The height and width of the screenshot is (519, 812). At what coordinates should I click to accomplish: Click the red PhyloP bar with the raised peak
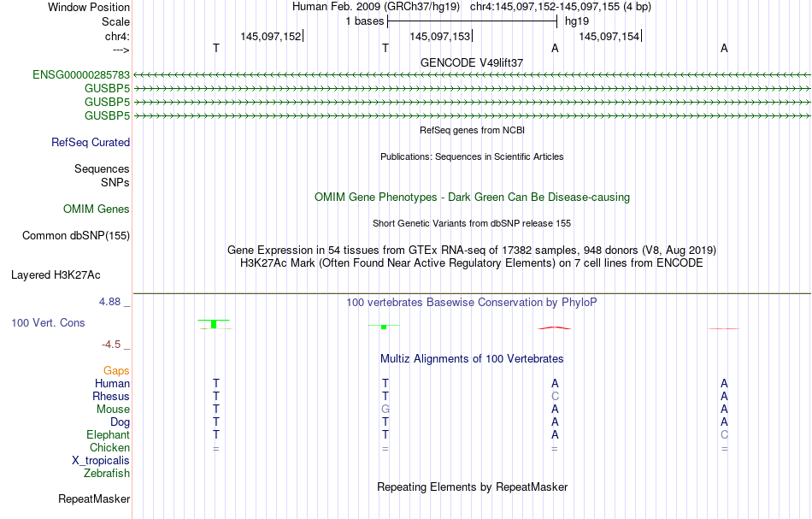[x=555, y=327]
